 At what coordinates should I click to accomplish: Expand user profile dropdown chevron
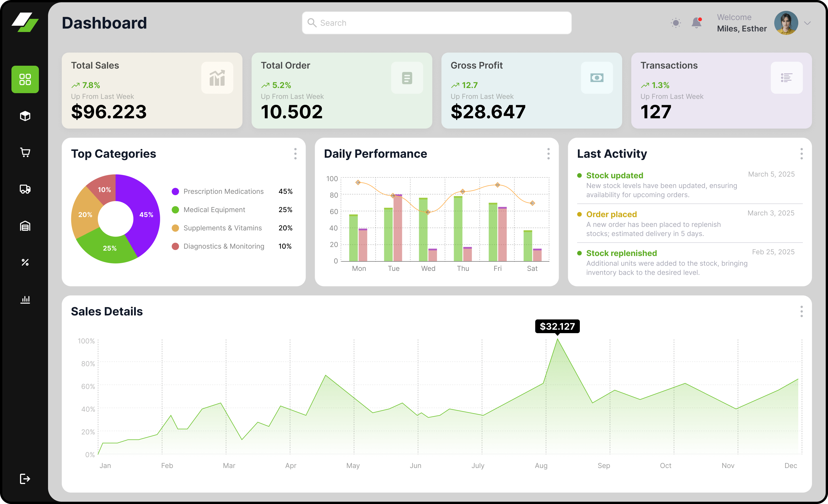807,23
